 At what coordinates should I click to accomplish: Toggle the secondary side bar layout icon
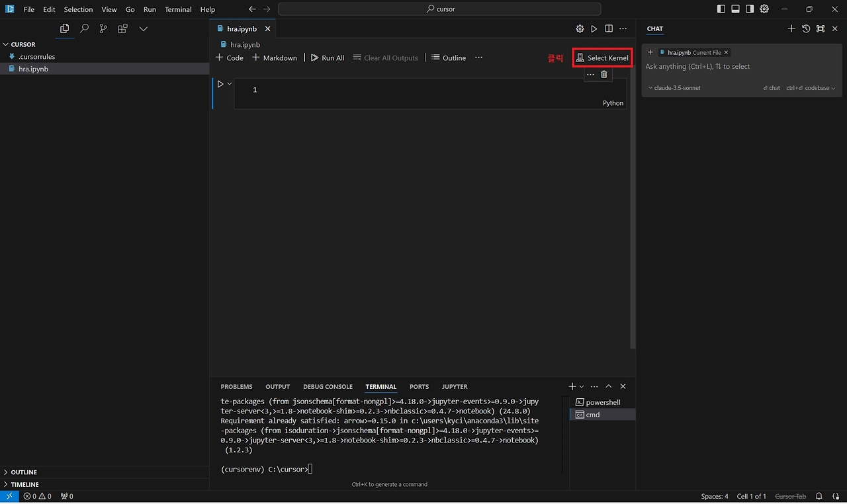point(750,9)
